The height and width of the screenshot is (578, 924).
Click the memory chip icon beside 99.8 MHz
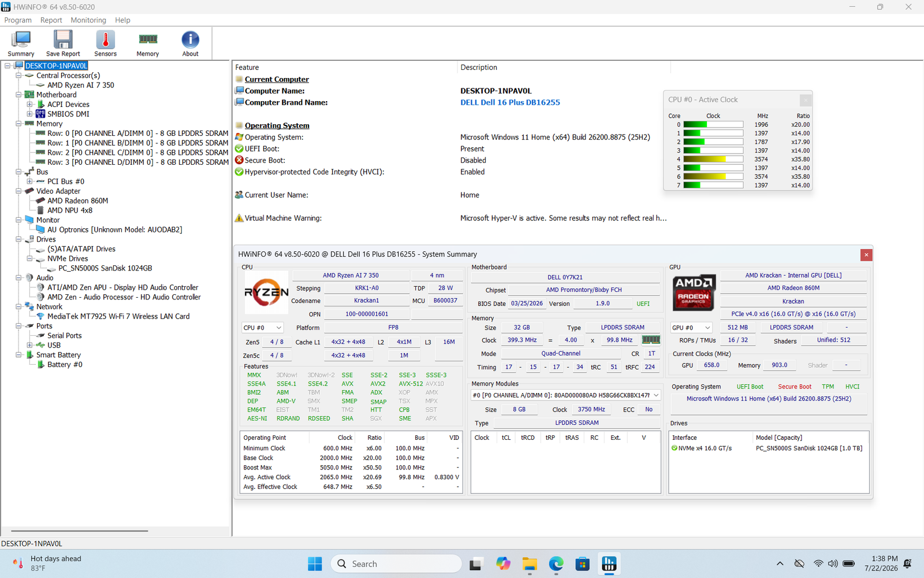click(651, 340)
